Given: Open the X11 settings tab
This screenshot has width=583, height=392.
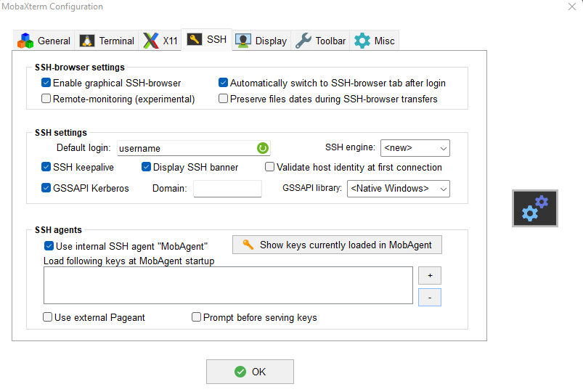Looking at the screenshot, I should click(160, 41).
